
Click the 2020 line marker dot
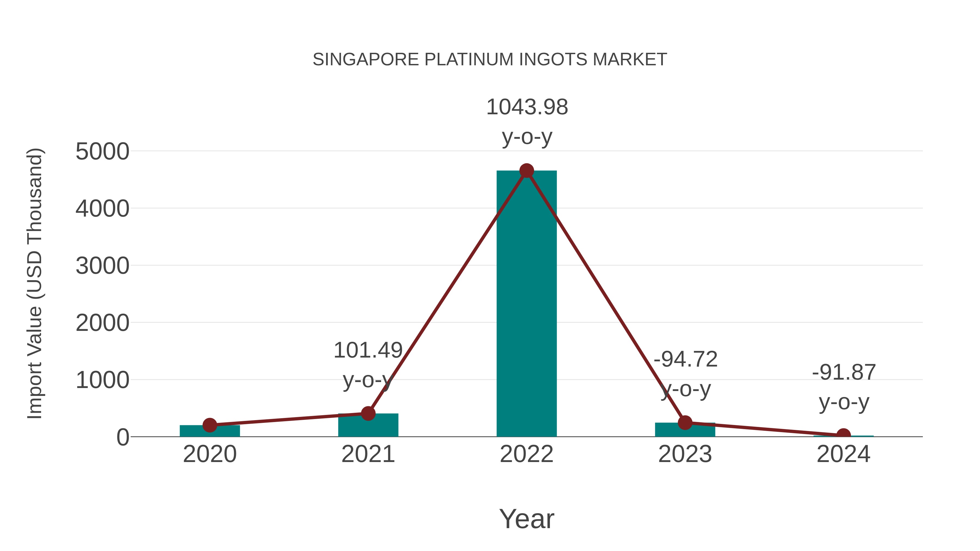(210, 425)
